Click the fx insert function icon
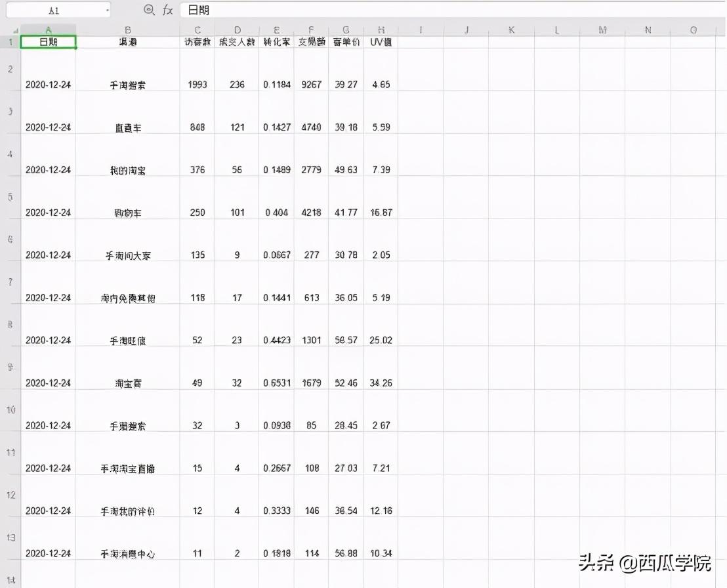The width and height of the screenshot is (727, 588). 168,10
